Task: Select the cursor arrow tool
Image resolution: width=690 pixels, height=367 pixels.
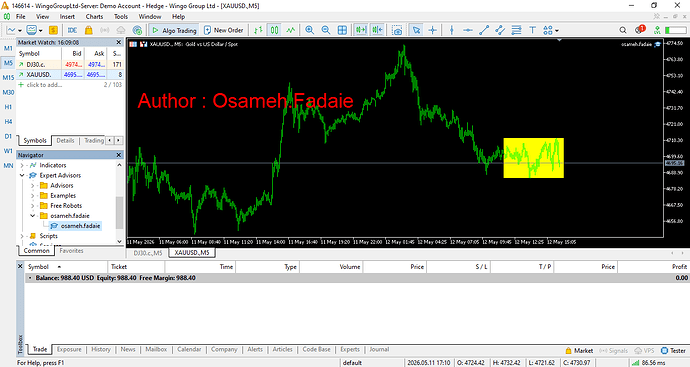Action: tap(416, 30)
